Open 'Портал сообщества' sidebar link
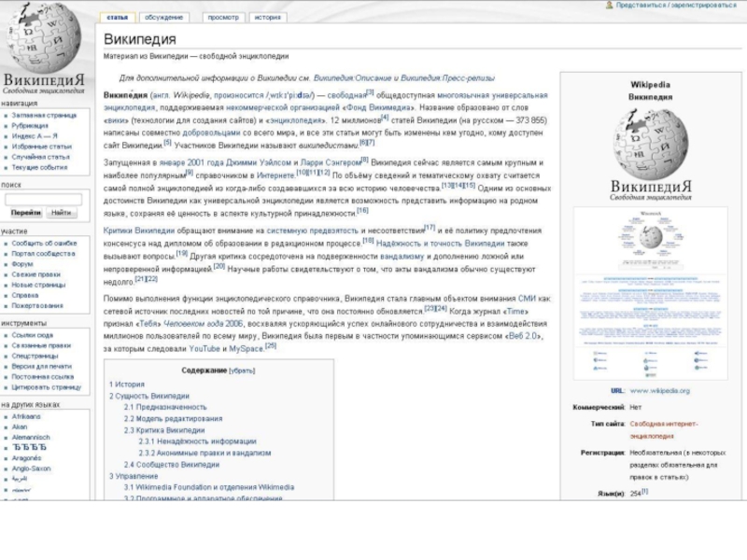This screenshot has height=560, width=747. (x=43, y=253)
